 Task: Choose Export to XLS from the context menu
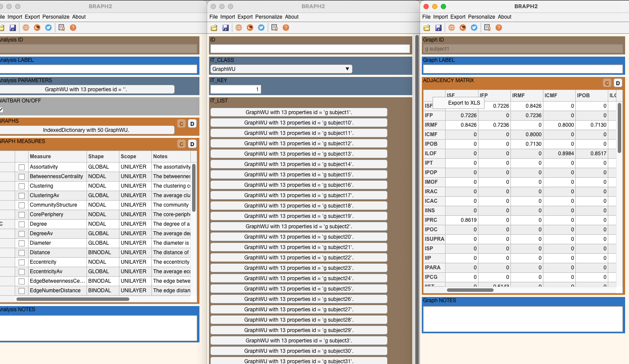click(x=464, y=103)
